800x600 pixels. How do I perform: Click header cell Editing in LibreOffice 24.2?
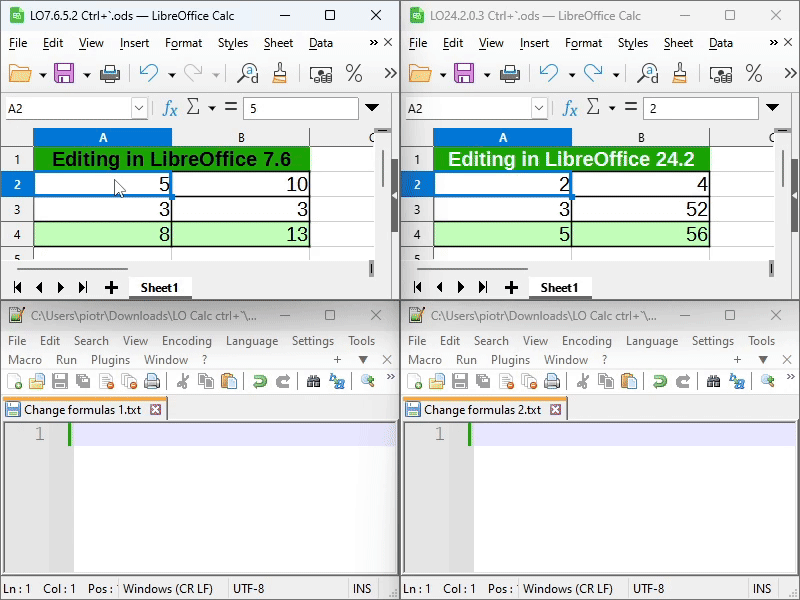coord(571,159)
